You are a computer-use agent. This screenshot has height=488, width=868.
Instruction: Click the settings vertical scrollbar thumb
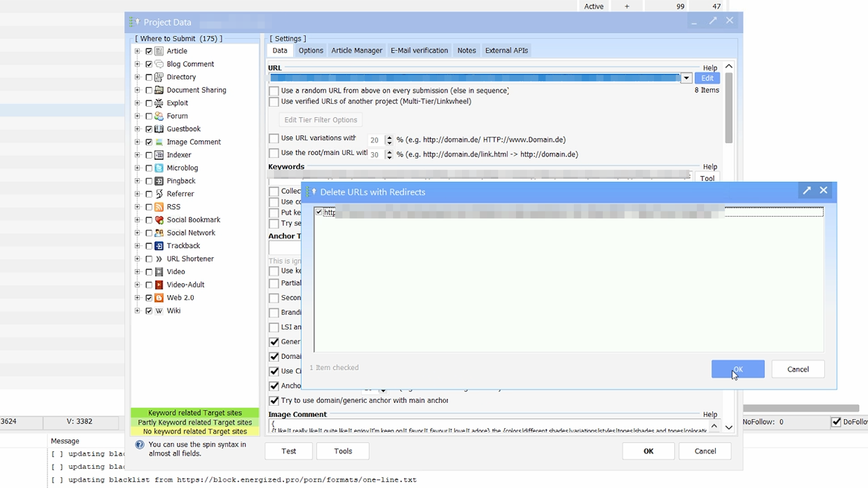click(729, 108)
